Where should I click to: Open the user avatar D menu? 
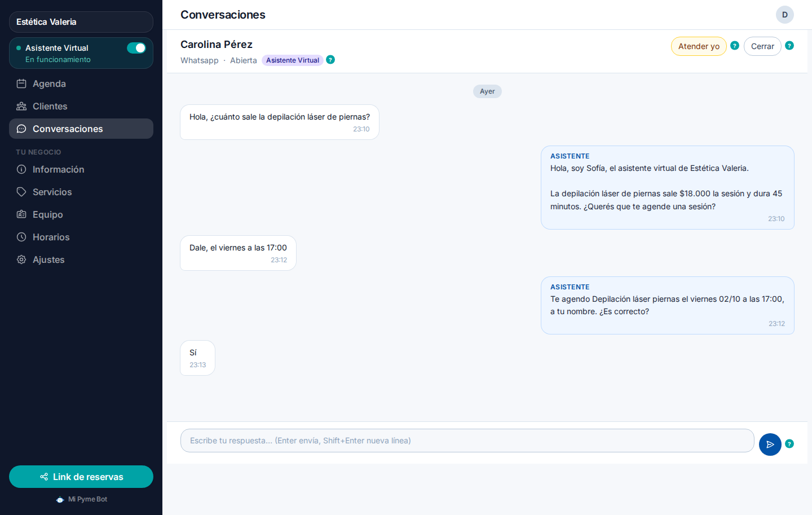coord(785,15)
